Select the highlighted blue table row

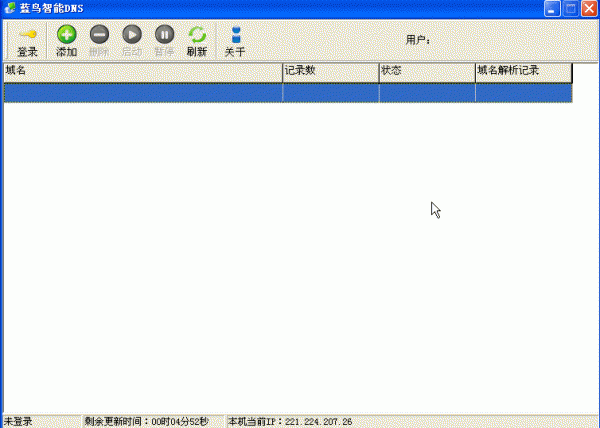click(x=288, y=93)
